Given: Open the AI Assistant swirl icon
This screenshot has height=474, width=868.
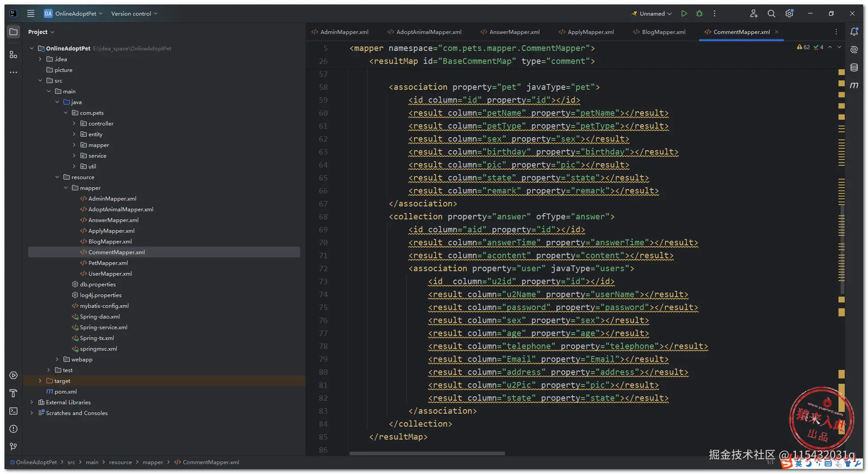Looking at the screenshot, I should pyautogui.click(x=854, y=50).
